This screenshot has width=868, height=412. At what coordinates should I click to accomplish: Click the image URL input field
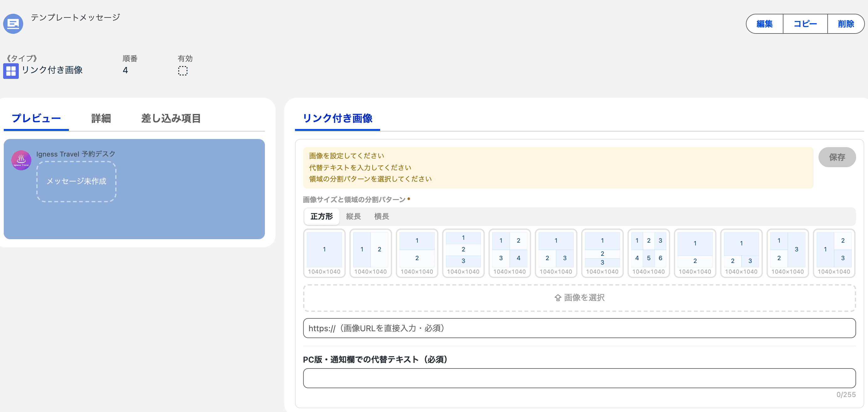pyautogui.click(x=579, y=328)
